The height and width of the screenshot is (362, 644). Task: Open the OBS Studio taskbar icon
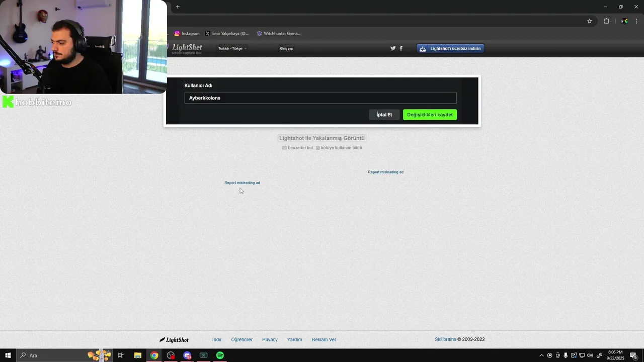171,355
